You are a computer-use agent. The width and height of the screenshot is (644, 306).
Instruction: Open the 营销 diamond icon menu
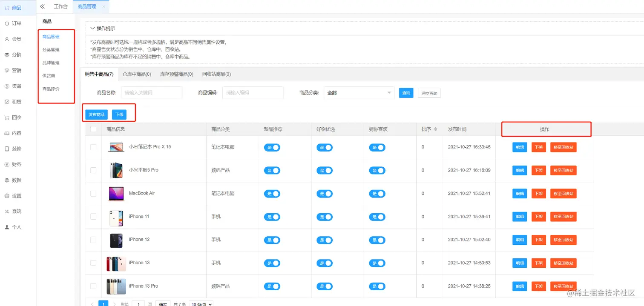point(7,71)
